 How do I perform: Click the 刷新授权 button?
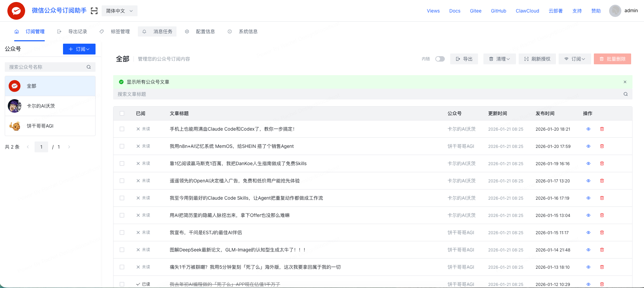tap(537, 59)
